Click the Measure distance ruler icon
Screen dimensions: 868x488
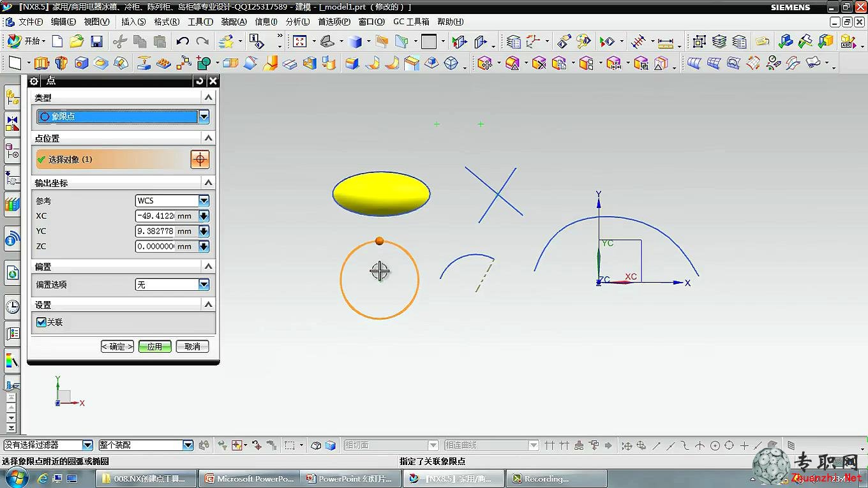pos(666,43)
